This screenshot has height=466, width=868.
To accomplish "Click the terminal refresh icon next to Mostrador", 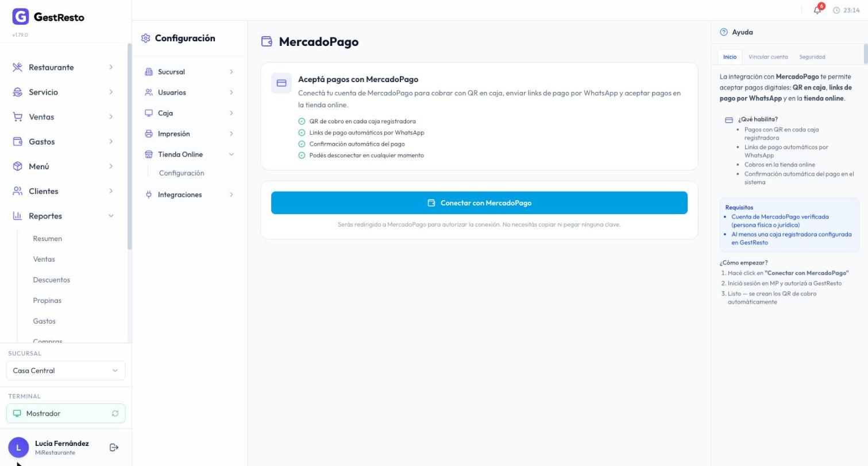I will [115, 413].
